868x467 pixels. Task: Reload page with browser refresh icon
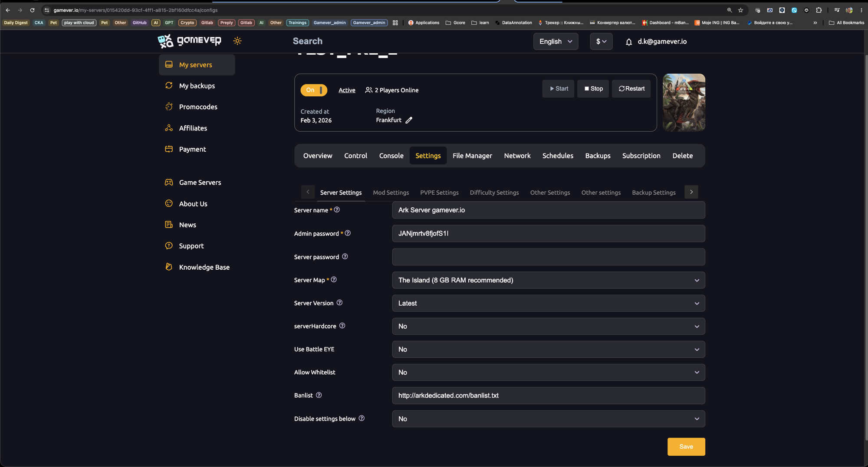point(32,10)
